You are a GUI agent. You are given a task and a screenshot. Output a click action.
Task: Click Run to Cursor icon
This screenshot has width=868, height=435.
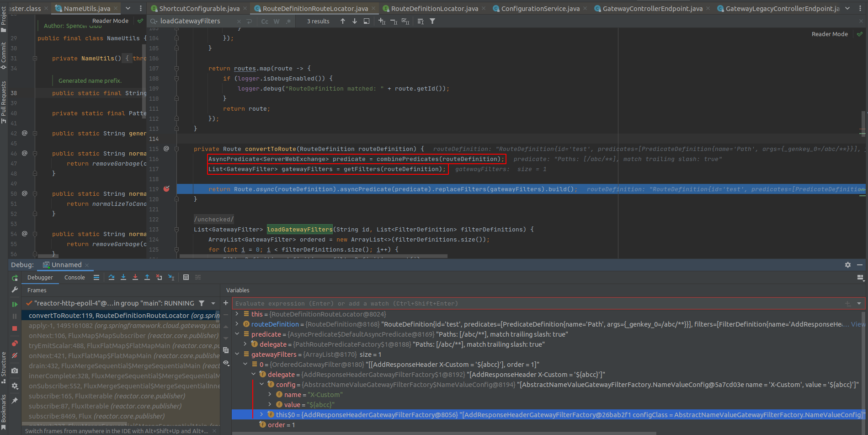click(x=171, y=277)
